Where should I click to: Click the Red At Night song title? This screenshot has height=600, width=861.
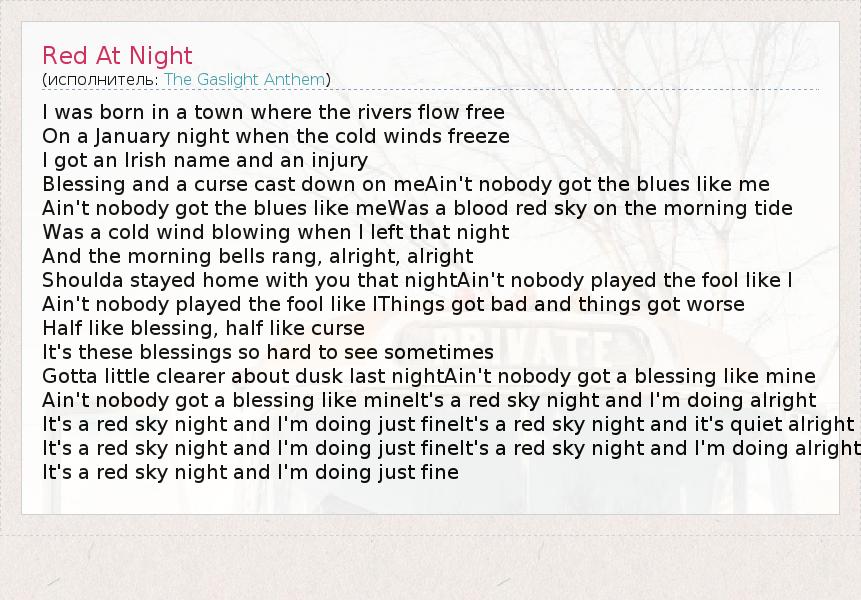point(117,56)
